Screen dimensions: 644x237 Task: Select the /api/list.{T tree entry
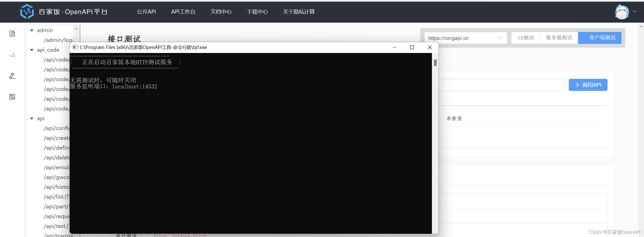pyautogui.click(x=57, y=197)
